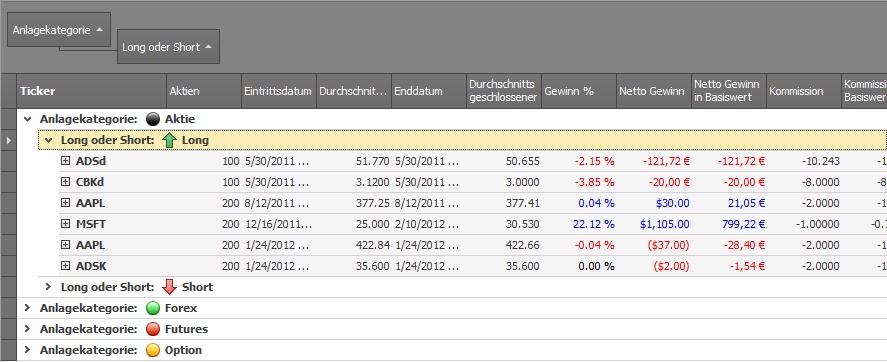Click the -10.243 commission cell
The image size is (887, 362).
click(804, 161)
